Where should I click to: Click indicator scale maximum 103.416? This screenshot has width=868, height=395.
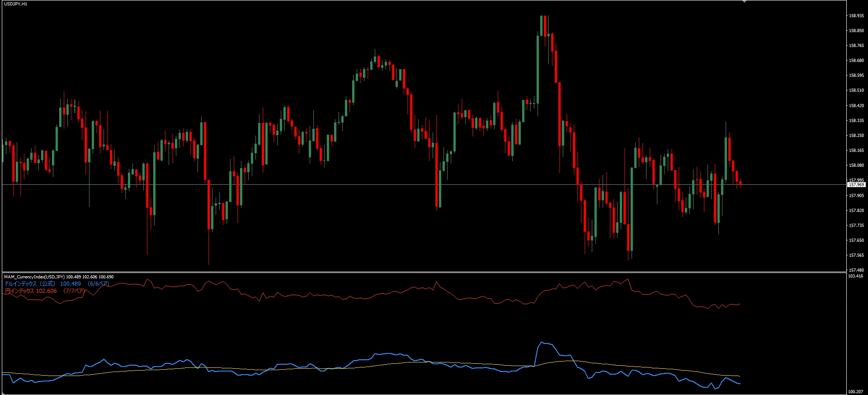(x=855, y=276)
